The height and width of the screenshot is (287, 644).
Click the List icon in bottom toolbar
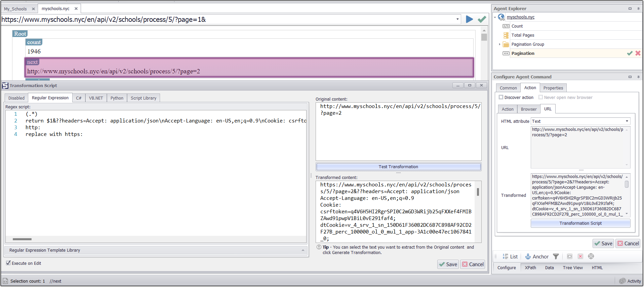505,257
